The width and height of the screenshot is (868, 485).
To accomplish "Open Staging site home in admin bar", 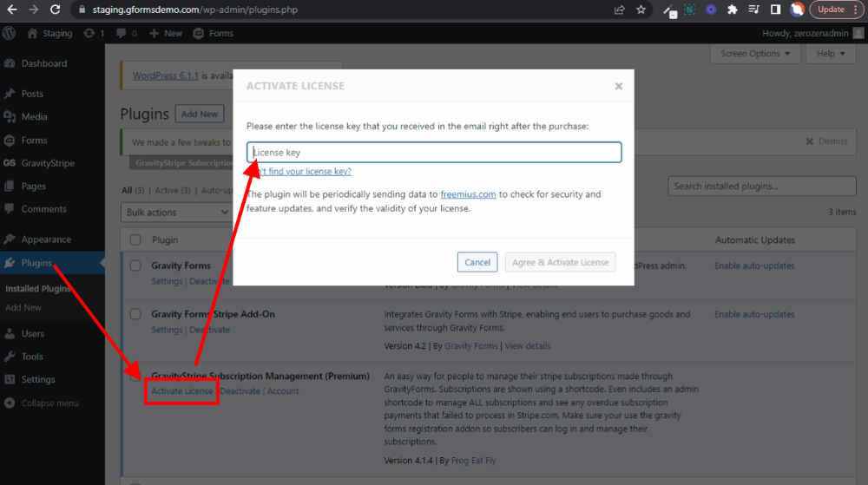I will [x=49, y=33].
